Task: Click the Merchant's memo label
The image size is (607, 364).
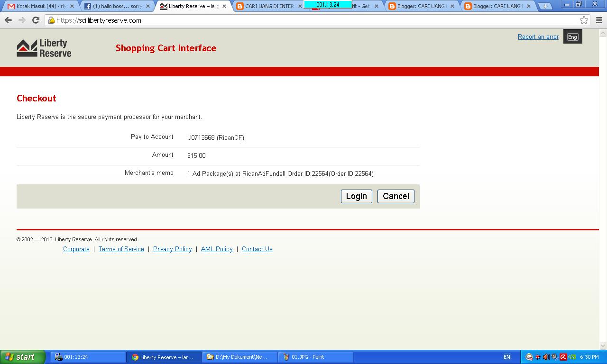Action: click(x=149, y=173)
